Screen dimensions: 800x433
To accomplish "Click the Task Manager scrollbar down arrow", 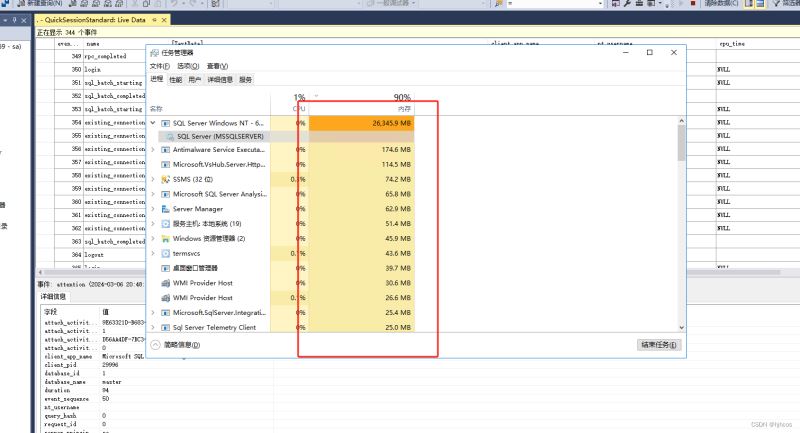I will 681,327.
